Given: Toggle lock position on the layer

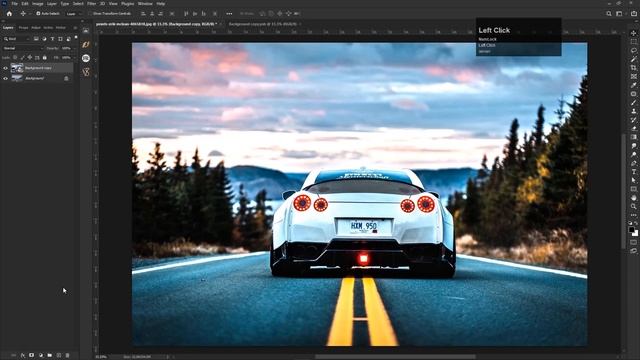Looking at the screenshot, I should point(30,58).
